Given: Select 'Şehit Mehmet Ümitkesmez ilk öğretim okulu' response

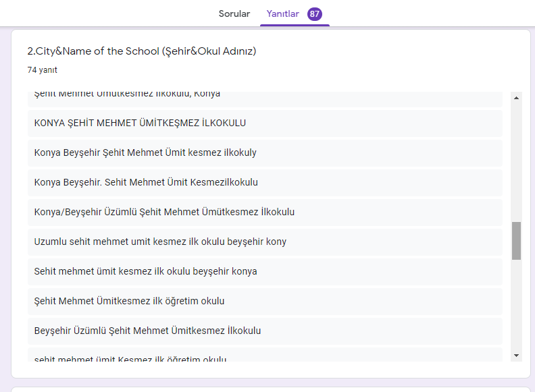Looking at the screenshot, I should (129, 302).
